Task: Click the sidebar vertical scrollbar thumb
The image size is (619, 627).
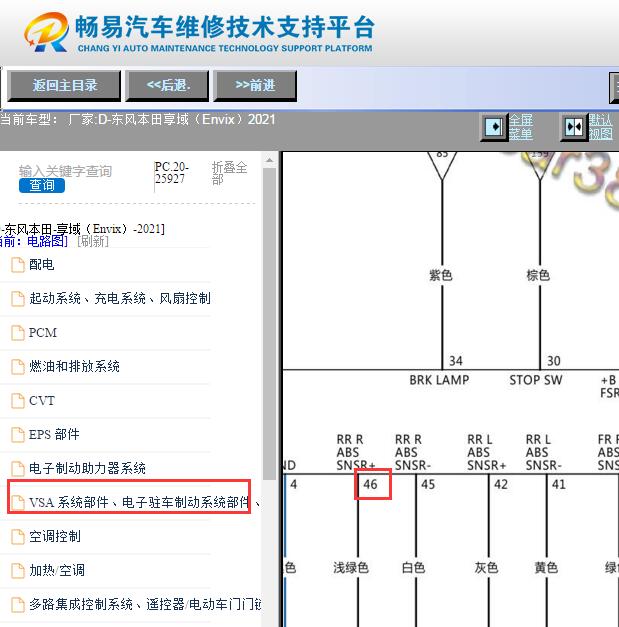Action: tap(270, 324)
